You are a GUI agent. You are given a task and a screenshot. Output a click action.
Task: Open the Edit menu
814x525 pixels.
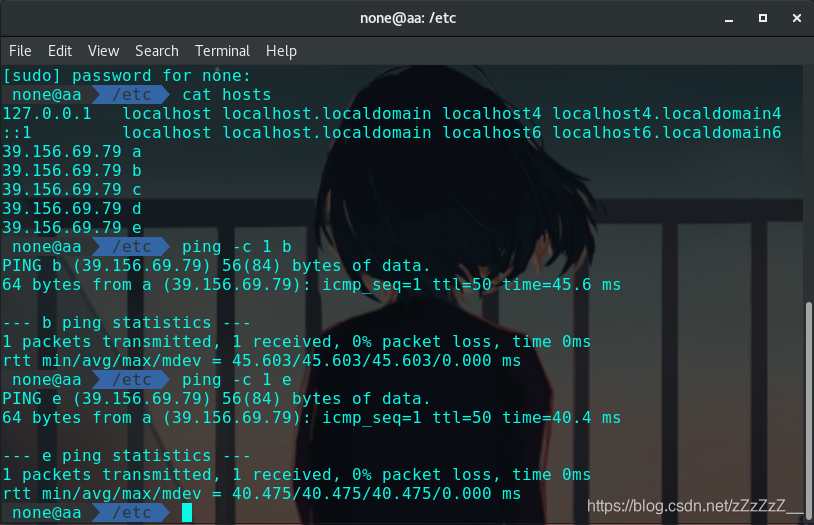coord(60,51)
